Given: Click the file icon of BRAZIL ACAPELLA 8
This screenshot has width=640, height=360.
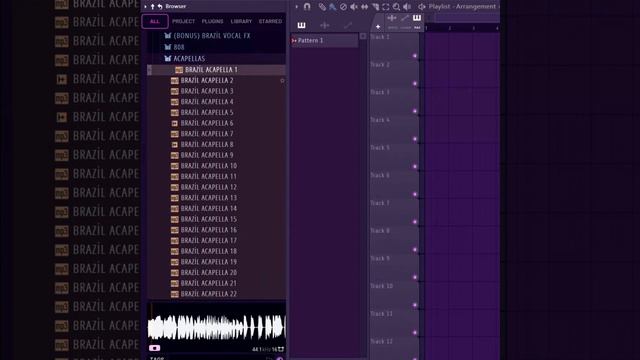Looking at the screenshot, I should tap(175, 144).
